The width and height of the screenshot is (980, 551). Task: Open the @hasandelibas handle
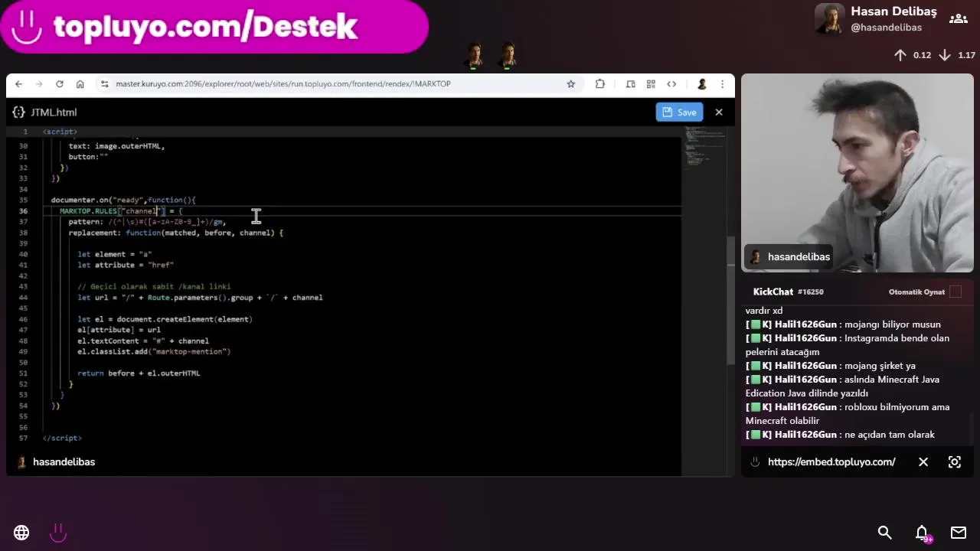tap(886, 28)
